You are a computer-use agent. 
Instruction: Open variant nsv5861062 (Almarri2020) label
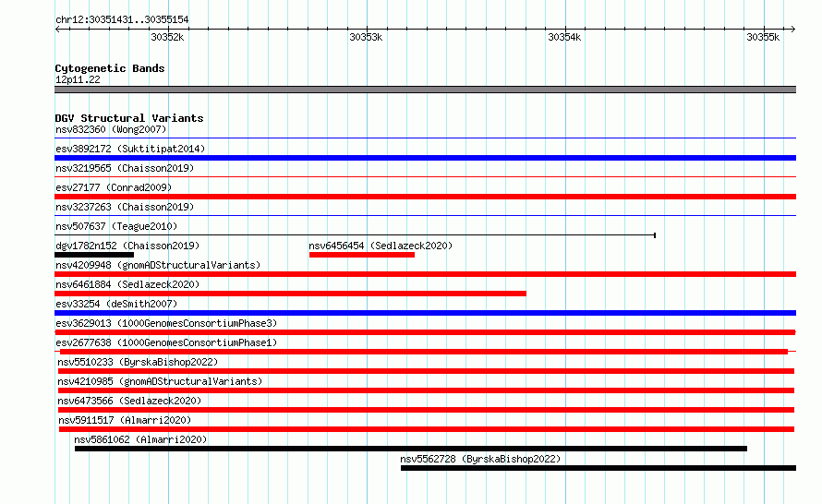point(140,439)
